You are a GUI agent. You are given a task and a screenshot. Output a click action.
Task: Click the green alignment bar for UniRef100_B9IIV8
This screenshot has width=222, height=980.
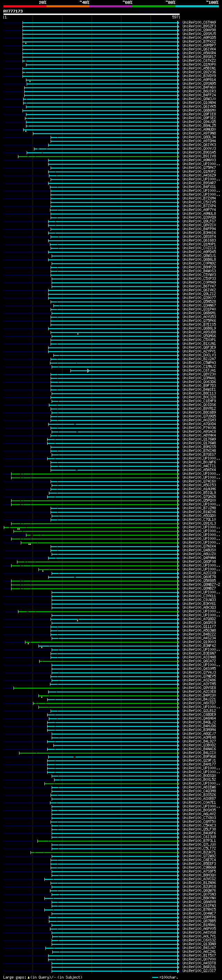point(98,156)
